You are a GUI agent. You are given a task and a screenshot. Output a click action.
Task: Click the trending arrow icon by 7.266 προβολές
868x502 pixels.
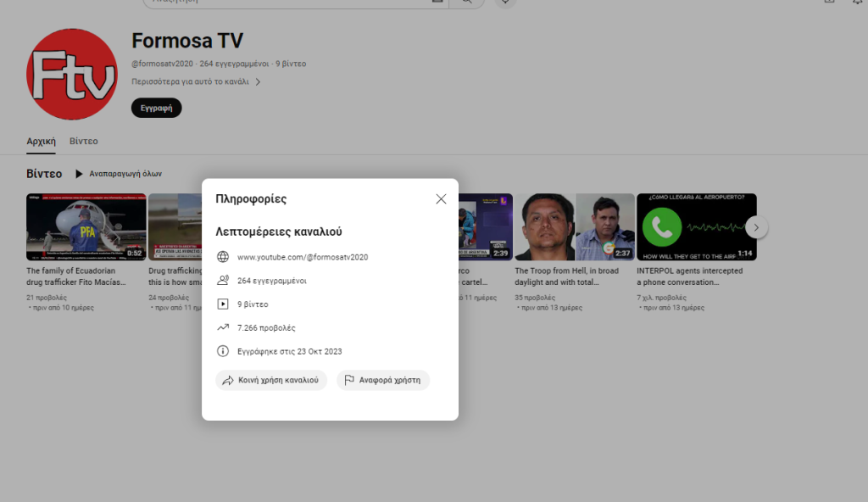pos(223,327)
